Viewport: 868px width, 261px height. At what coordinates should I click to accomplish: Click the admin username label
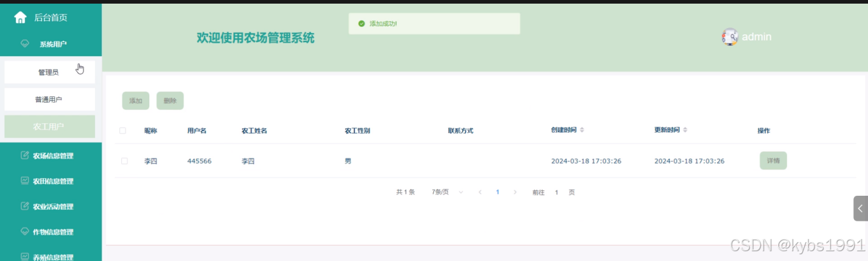757,37
